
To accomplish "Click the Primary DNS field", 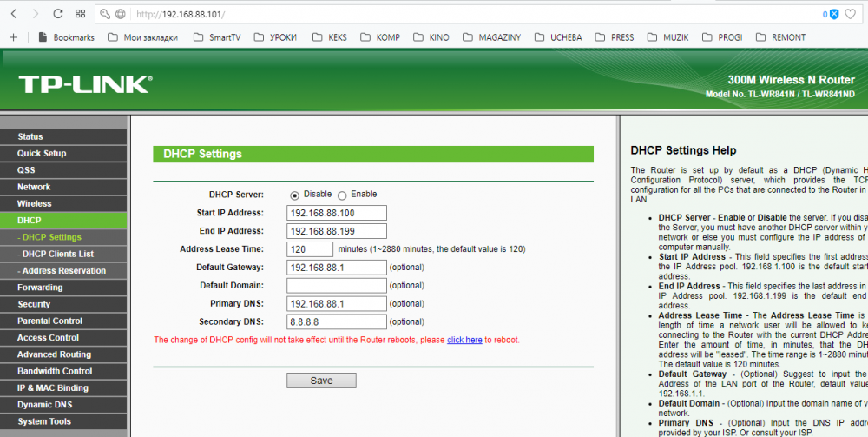I will [x=337, y=303].
